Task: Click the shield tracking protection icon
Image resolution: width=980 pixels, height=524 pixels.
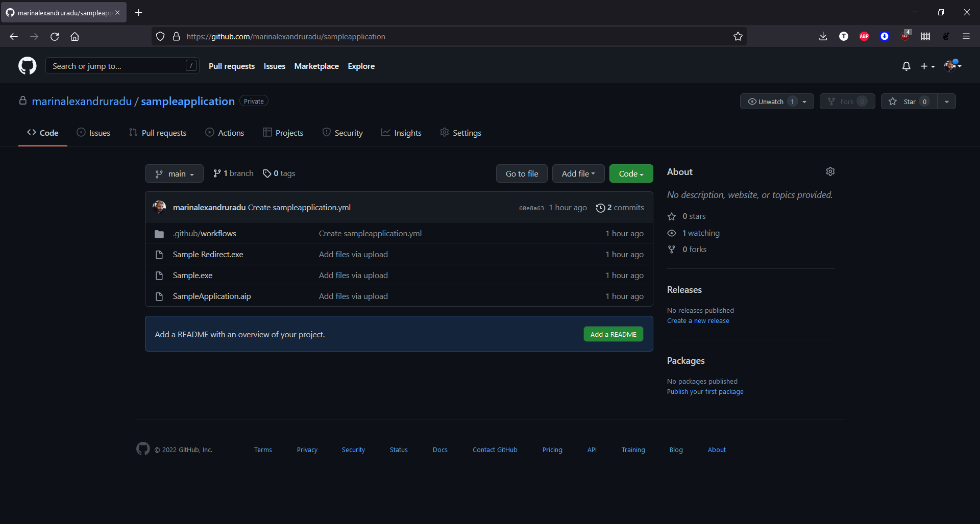Action: pos(160,36)
